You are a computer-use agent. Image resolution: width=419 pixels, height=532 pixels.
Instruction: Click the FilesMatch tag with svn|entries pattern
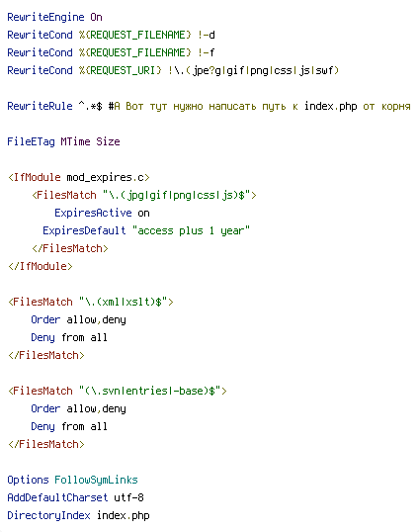(x=118, y=391)
